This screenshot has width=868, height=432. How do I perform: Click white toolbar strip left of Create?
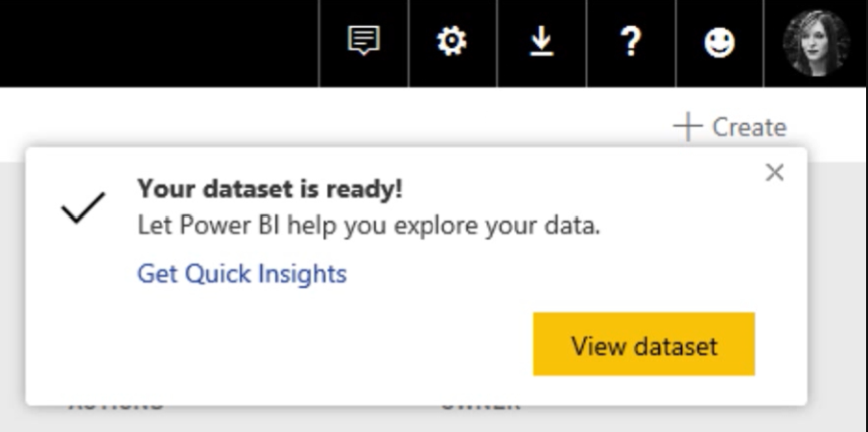pyautogui.click(x=332, y=116)
